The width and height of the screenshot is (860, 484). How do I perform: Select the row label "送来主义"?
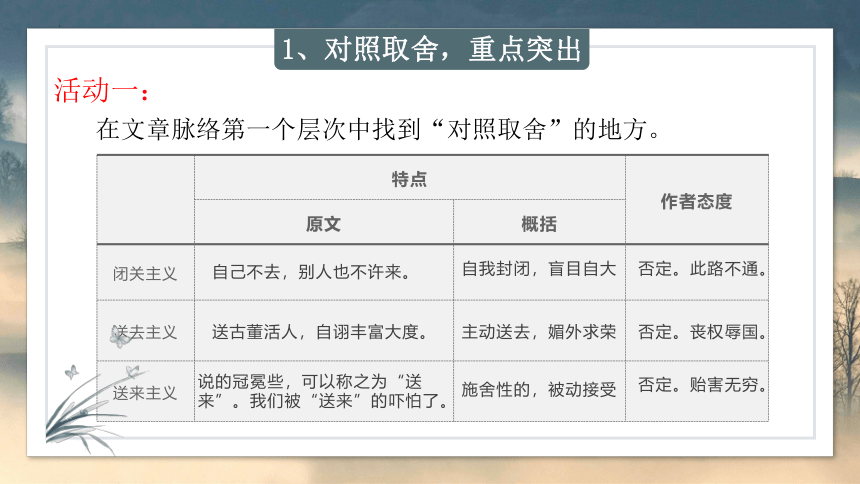click(x=145, y=392)
